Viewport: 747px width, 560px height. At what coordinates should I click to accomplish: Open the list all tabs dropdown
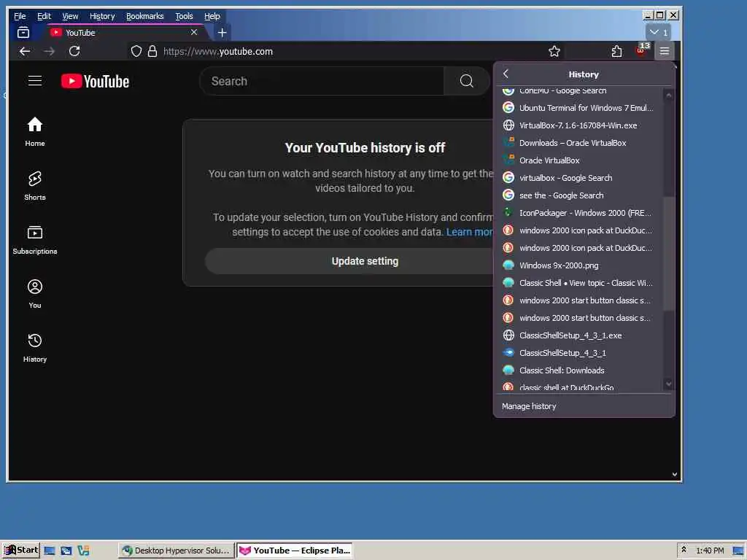(x=659, y=32)
